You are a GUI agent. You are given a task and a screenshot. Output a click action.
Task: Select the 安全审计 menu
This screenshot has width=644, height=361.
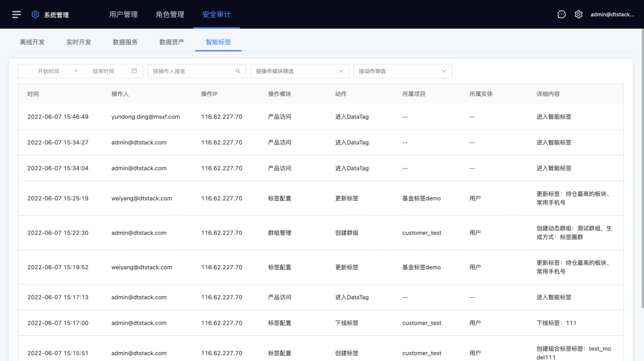point(216,14)
